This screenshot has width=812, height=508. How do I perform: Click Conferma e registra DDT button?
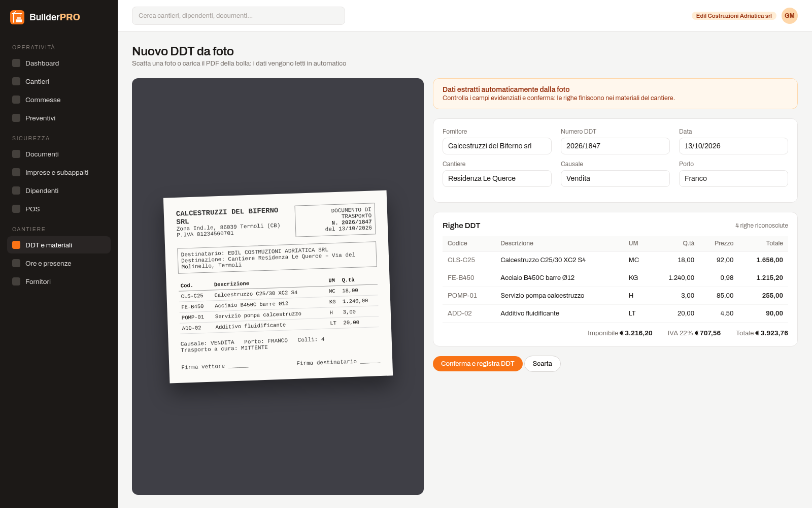pos(478,364)
